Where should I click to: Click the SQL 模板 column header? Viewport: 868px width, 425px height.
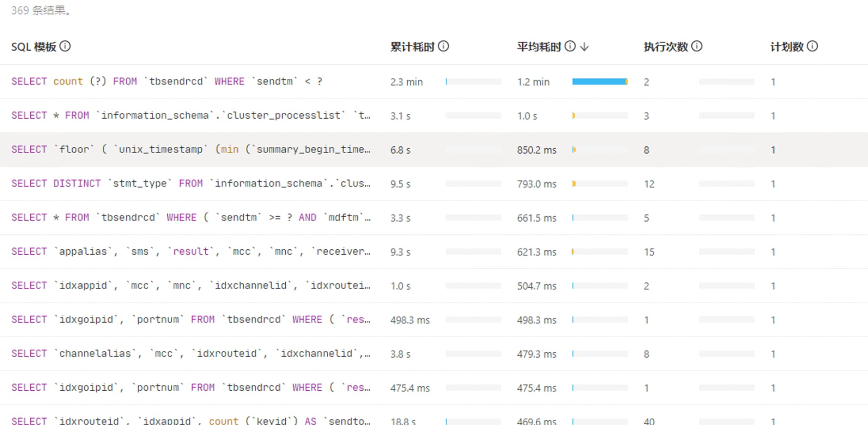(33, 47)
